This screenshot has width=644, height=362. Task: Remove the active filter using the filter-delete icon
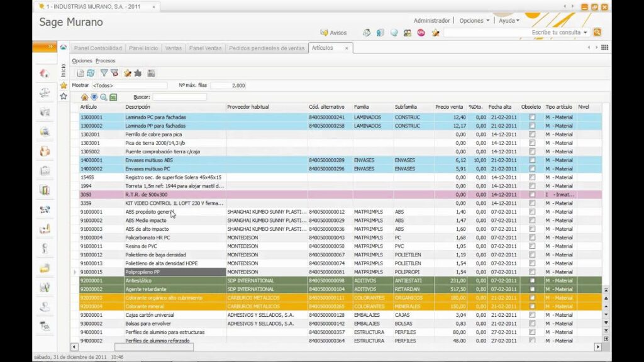point(114,74)
